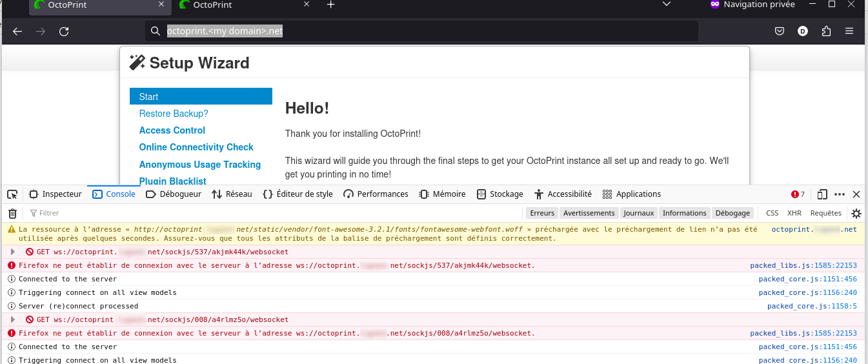Open the extensions puzzle icon
868x364 pixels.
tap(826, 31)
